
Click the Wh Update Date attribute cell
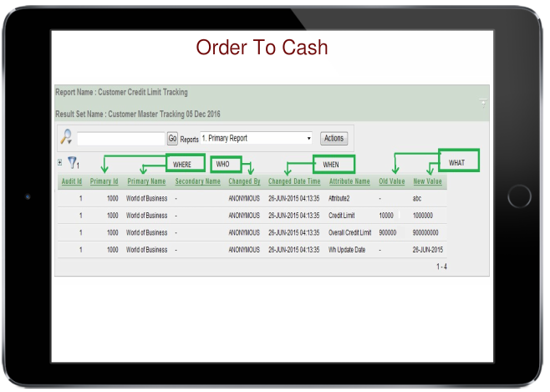[348, 249]
